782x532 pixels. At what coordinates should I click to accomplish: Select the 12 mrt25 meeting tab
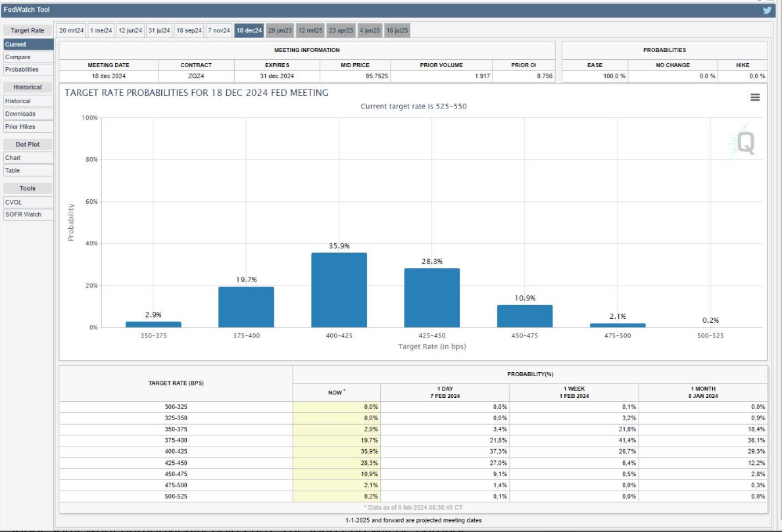click(310, 30)
